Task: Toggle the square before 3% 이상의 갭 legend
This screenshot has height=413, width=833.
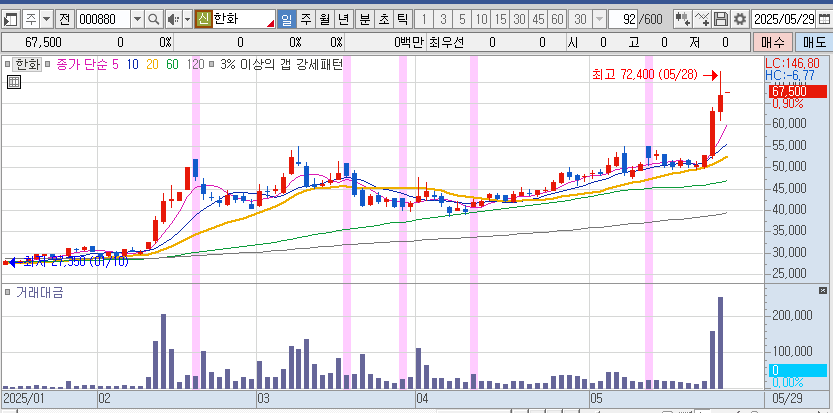Action: [x=211, y=64]
